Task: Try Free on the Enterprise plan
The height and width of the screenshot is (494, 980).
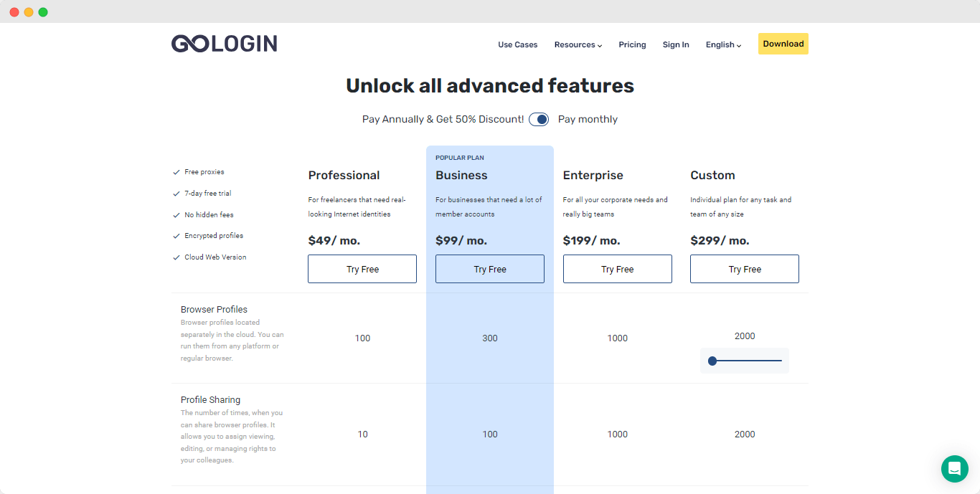Action: coord(617,269)
